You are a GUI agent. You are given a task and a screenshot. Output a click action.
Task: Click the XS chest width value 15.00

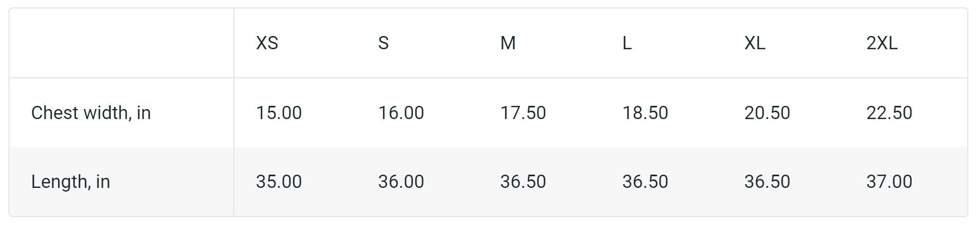coord(279,113)
